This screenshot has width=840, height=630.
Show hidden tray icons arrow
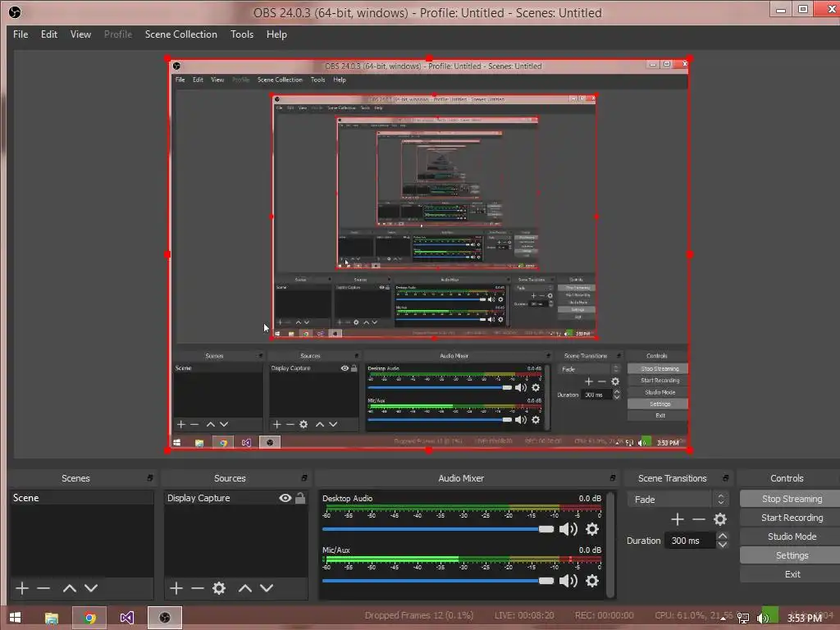(724, 619)
